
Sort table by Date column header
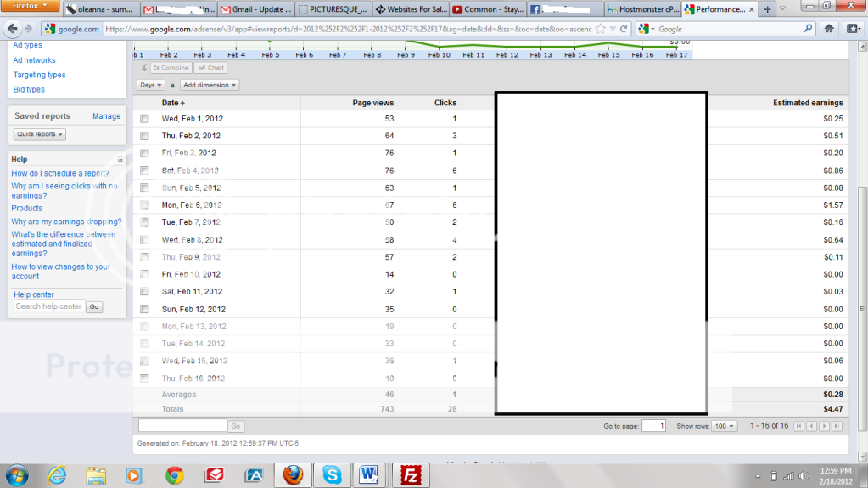[x=173, y=103]
